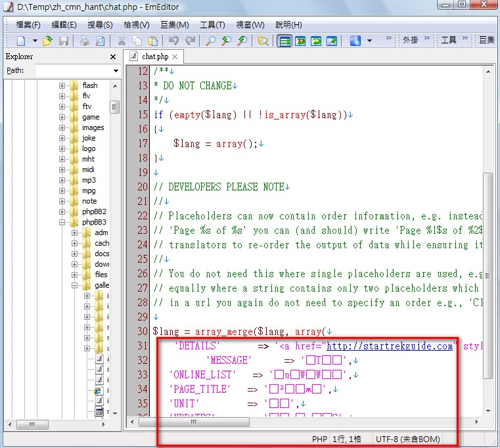The image size is (500, 448).
Task: Select the docs folder under phpBB3
Action: (102, 254)
